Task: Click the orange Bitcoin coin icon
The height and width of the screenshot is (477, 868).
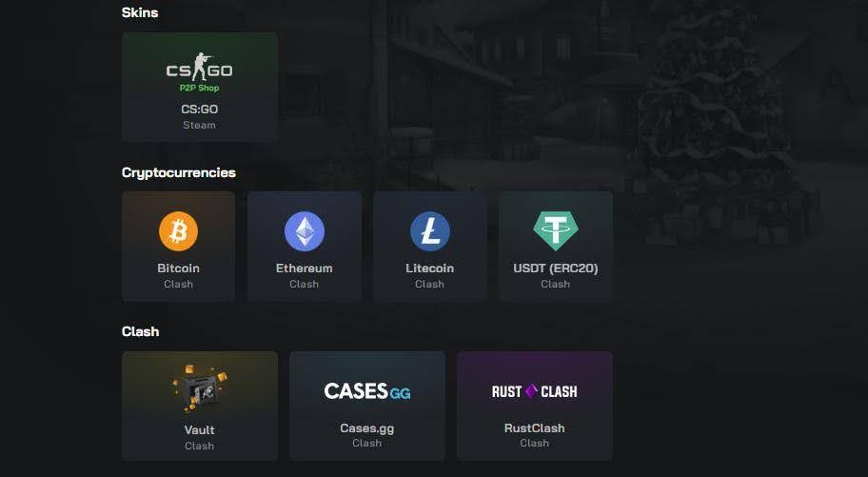Action: [178, 231]
